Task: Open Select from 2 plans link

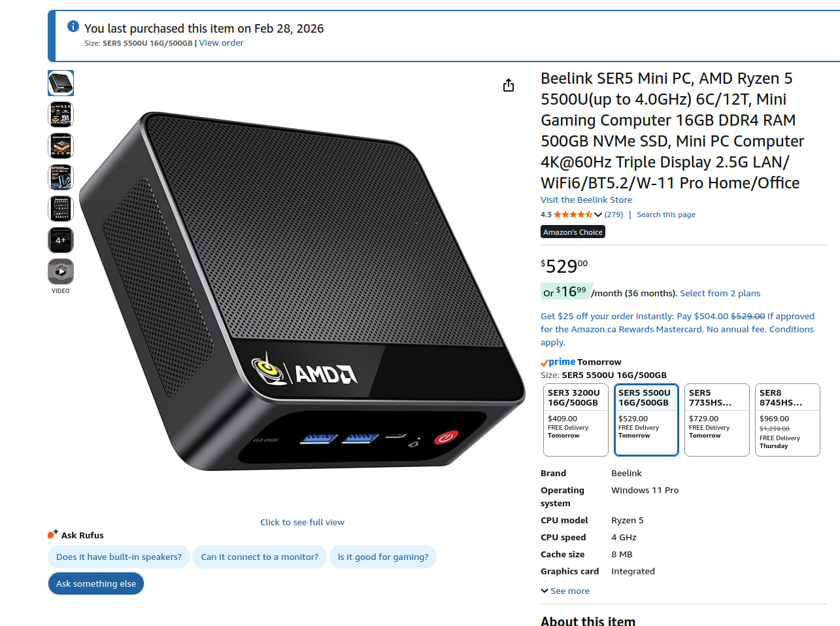Action: [x=720, y=293]
